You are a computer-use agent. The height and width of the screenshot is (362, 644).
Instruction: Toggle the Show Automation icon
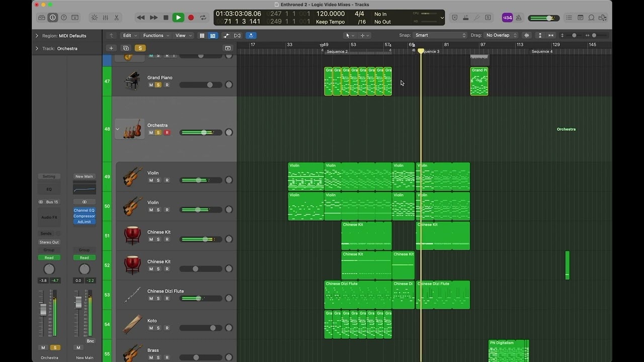pyautogui.click(x=226, y=36)
